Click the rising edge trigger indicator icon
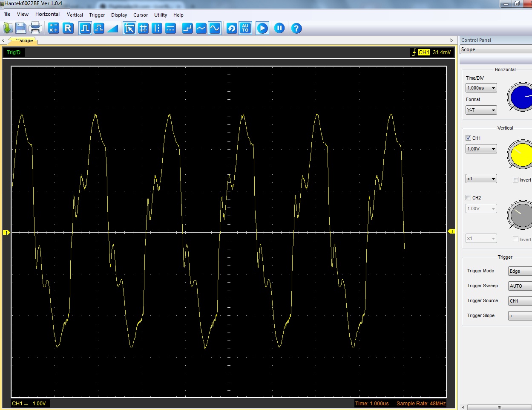The width and height of the screenshot is (532, 410). [x=414, y=52]
